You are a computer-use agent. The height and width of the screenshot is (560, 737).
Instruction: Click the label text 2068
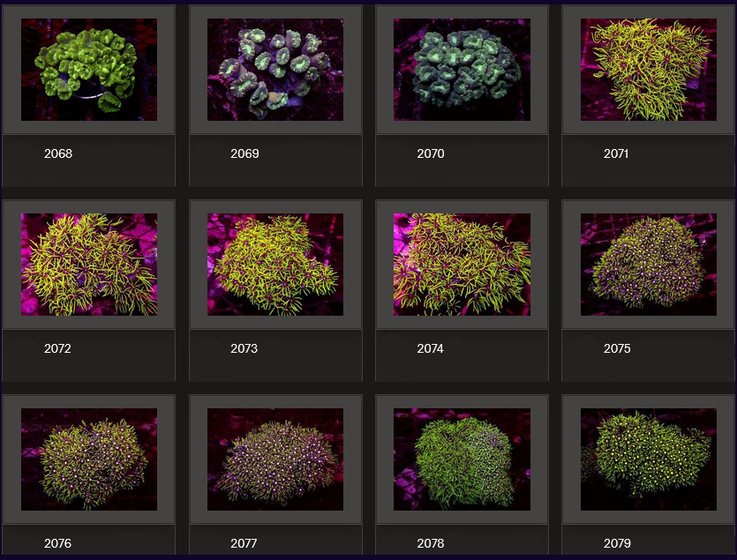[58, 153]
